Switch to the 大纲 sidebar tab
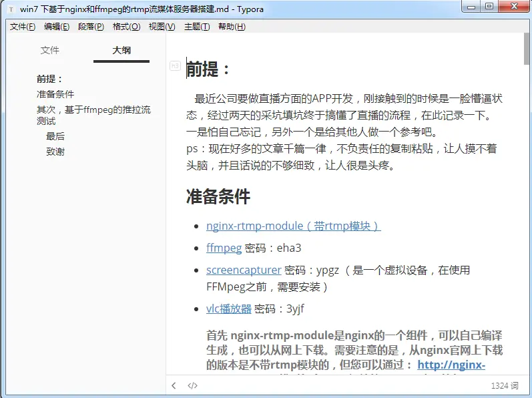 point(121,50)
